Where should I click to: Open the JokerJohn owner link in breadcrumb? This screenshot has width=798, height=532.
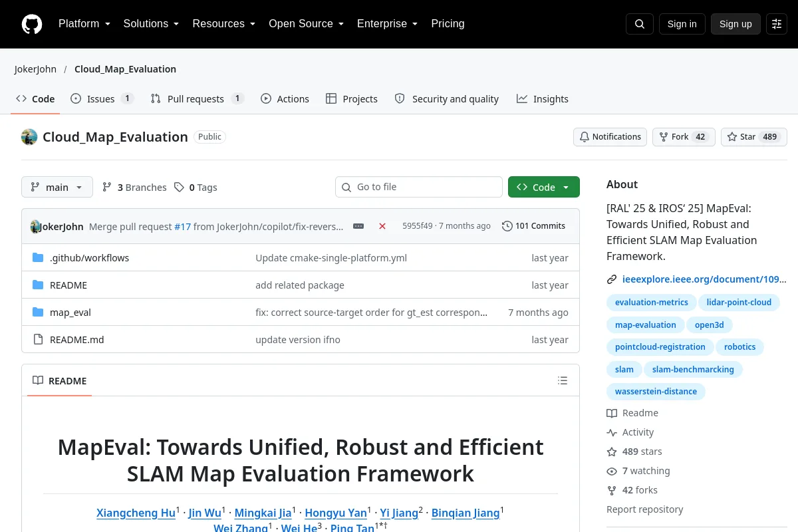pyautogui.click(x=35, y=69)
